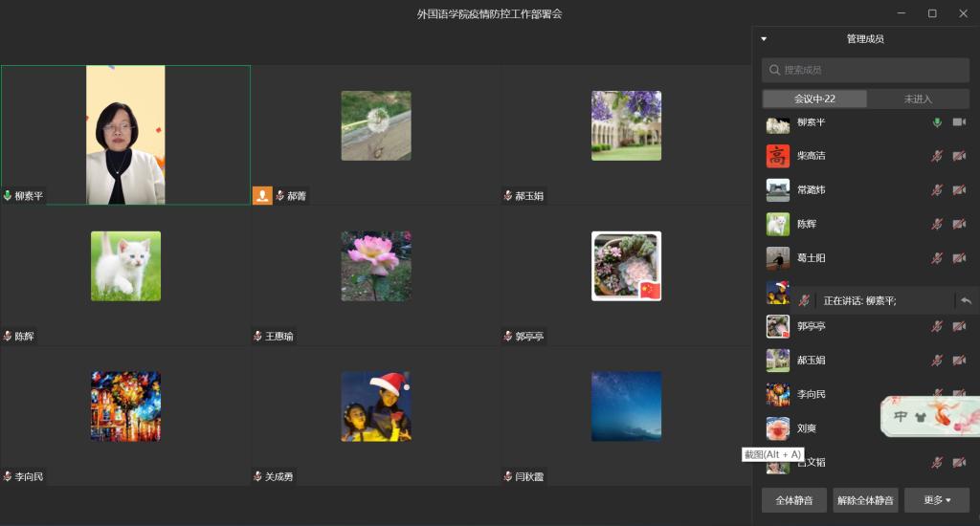Switch to the 会议中·22 tab
The image size is (980, 526).
pyautogui.click(x=814, y=99)
